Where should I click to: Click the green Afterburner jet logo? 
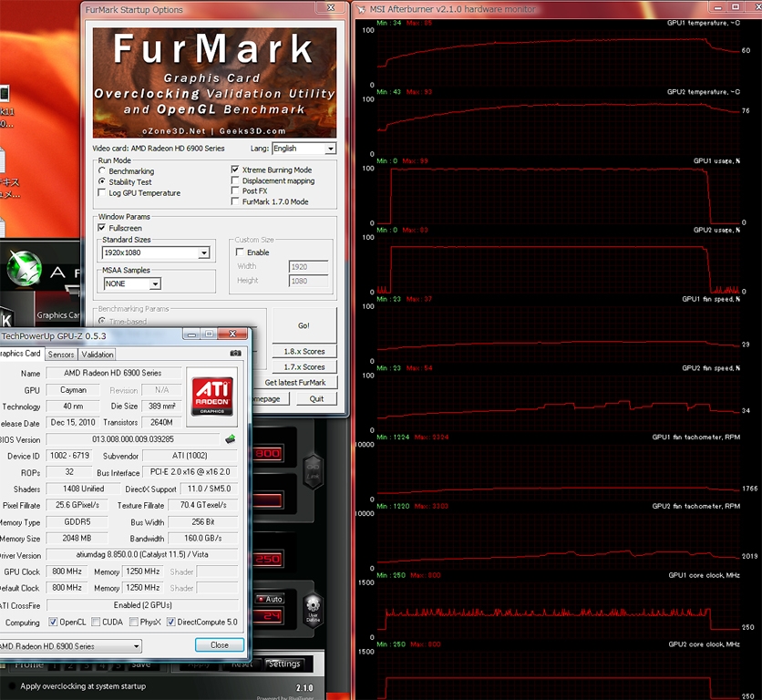[x=24, y=268]
